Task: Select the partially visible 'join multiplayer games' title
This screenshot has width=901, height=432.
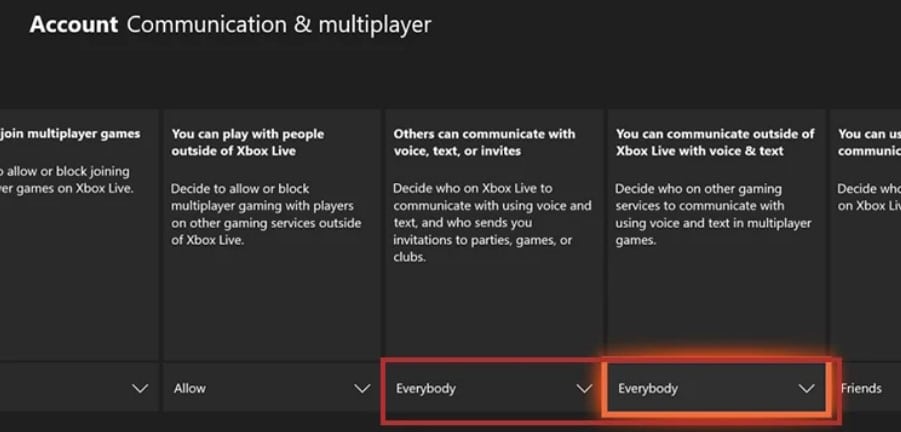Action: point(70,134)
